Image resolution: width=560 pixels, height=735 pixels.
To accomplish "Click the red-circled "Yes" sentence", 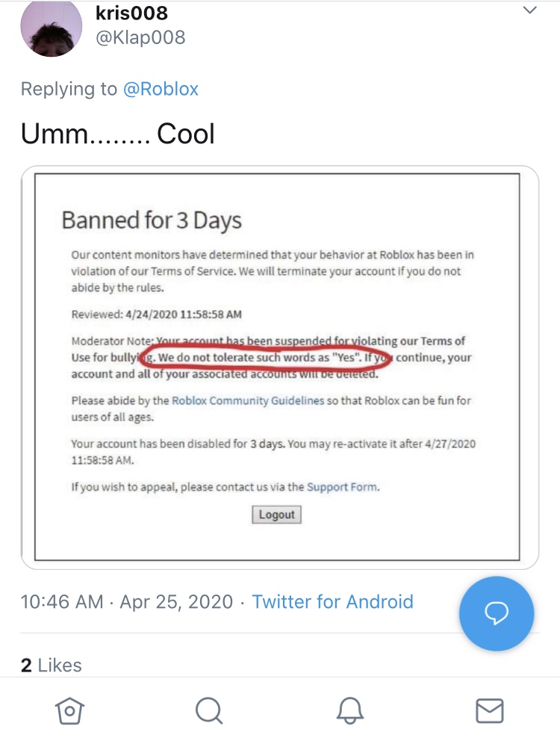I will coord(265,357).
